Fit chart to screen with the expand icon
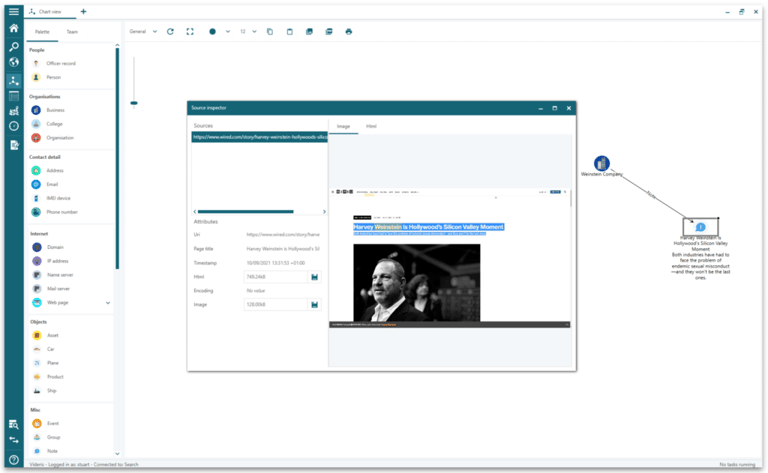The height and width of the screenshot is (473, 768). pyautogui.click(x=190, y=31)
